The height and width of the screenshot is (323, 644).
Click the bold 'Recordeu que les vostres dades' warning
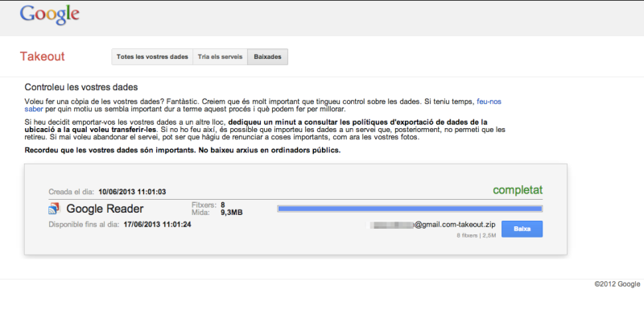click(x=183, y=151)
